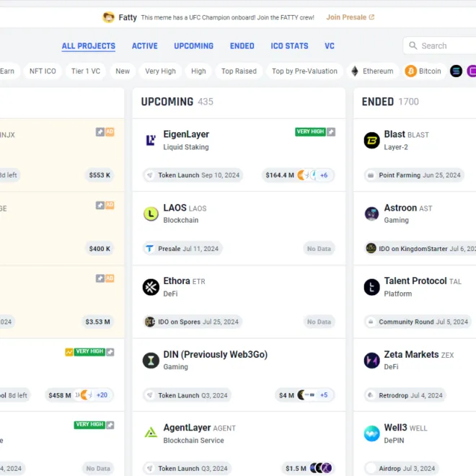Open the LAOS project logo

(151, 213)
